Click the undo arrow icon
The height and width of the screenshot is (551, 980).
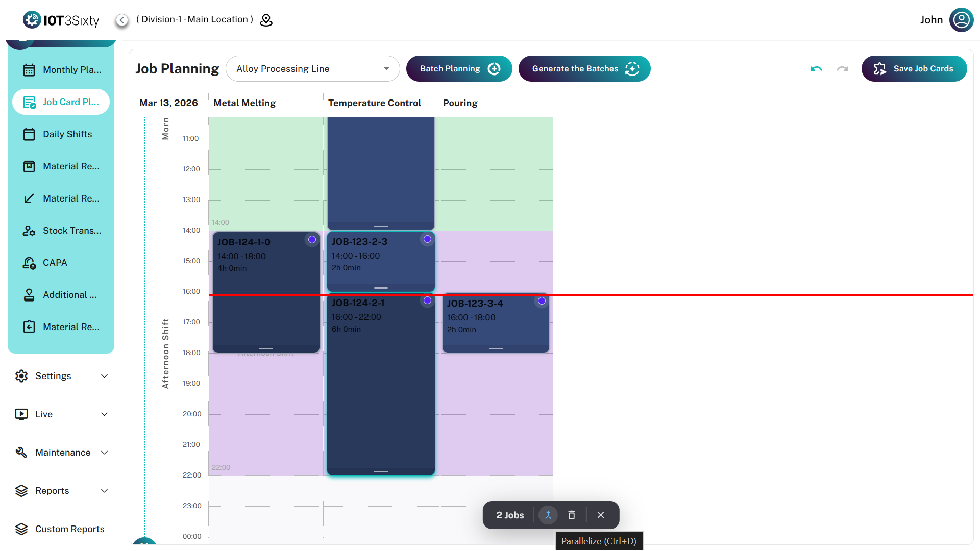[816, 69]
